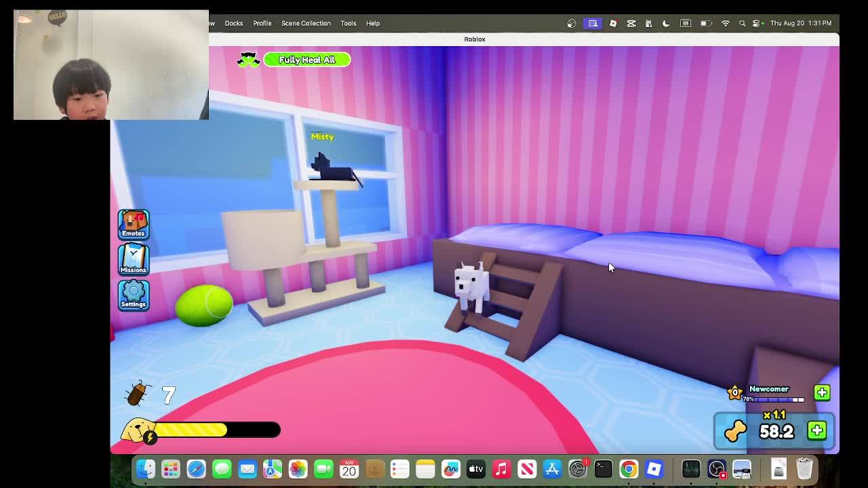Open the Missions panel icon

(x=134, y=260)
